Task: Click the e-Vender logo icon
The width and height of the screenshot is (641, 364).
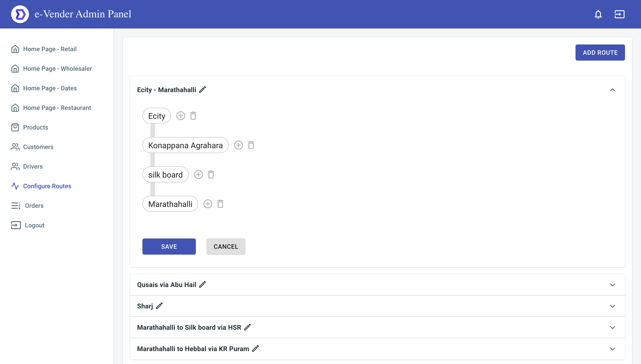Action: [20, 14]
